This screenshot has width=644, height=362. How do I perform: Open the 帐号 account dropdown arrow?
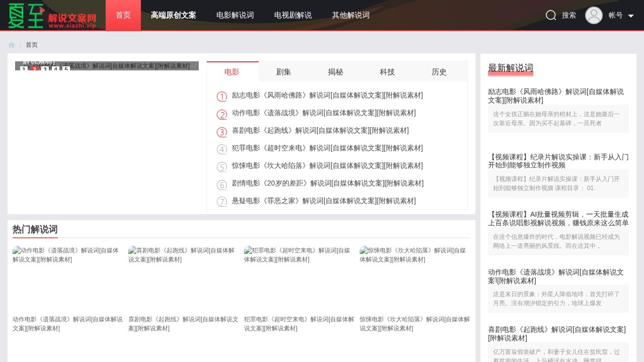(631, 15)
